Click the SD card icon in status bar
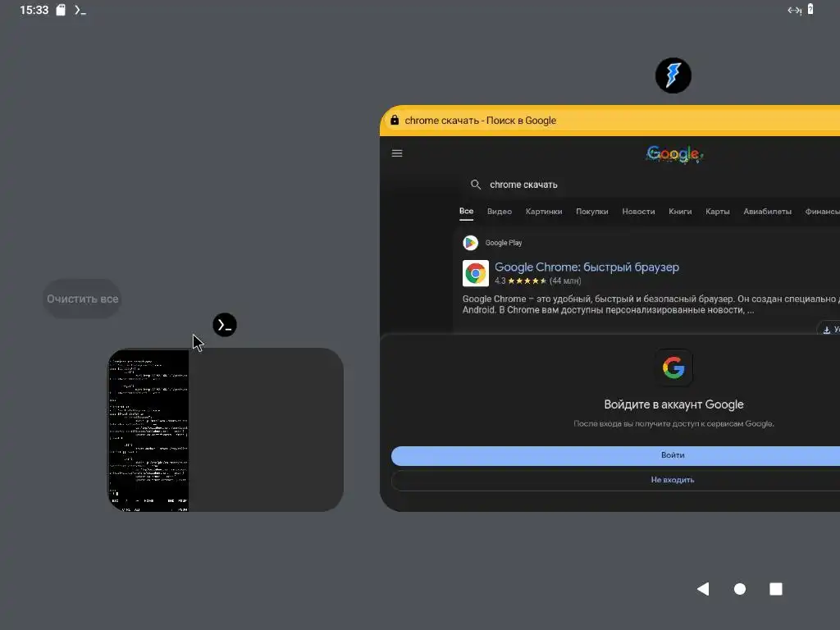 pos(61,10)
